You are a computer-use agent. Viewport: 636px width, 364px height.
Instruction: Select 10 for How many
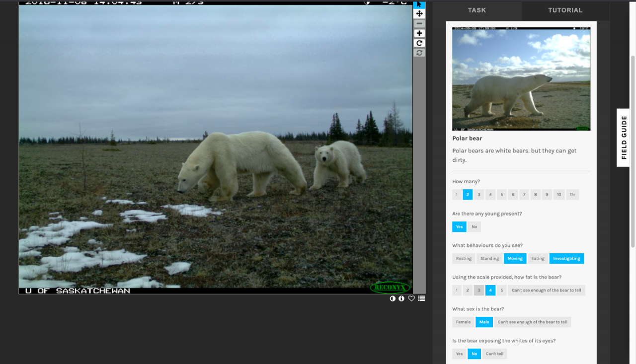[559, 195]
